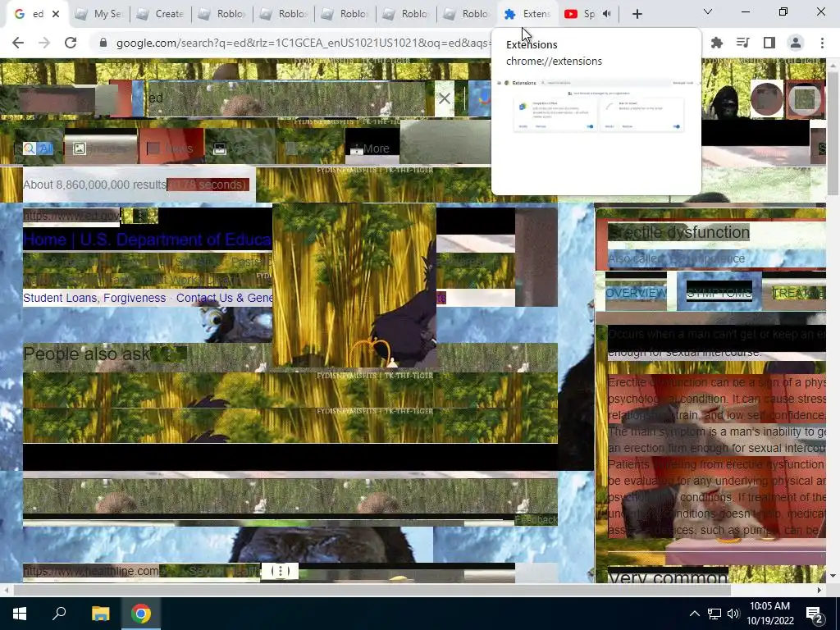
Task: Open the Chrome profile avatar menu
Action: point(796,43)
